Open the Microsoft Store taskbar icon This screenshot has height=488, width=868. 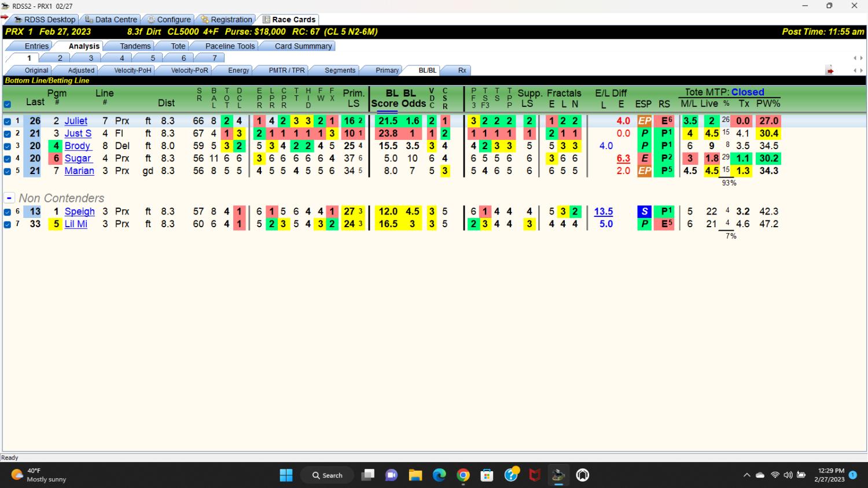(487, 475)
